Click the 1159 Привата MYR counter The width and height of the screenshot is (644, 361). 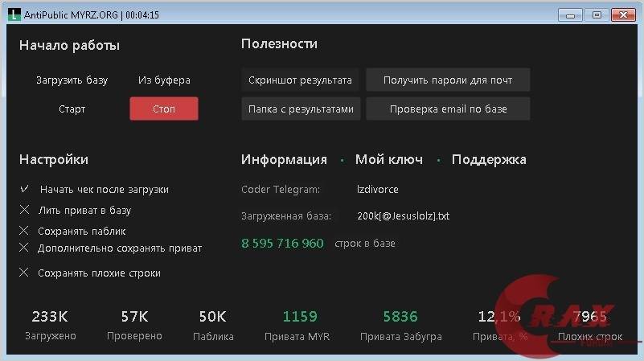click(299, 325)
